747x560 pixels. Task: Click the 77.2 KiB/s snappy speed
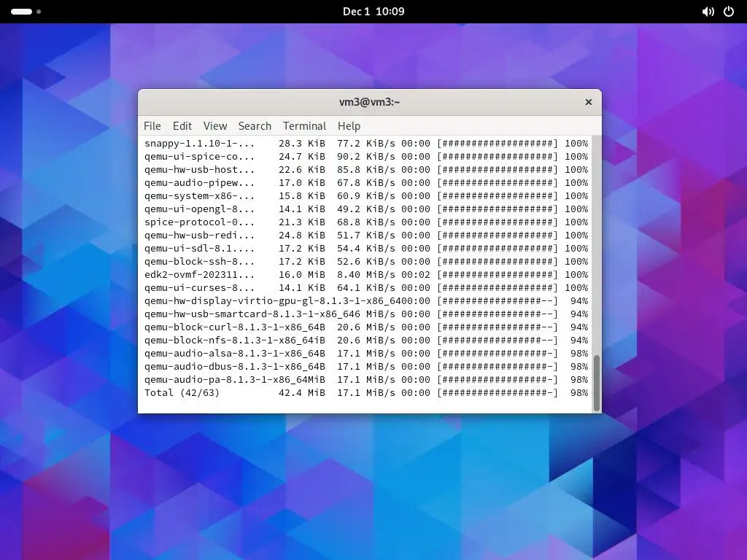click(366, 144)
